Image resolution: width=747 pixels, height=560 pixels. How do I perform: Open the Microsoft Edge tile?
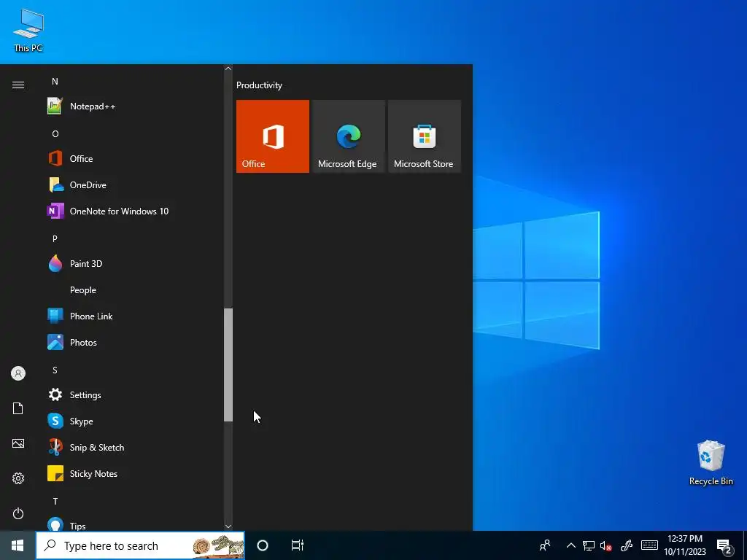348,136
